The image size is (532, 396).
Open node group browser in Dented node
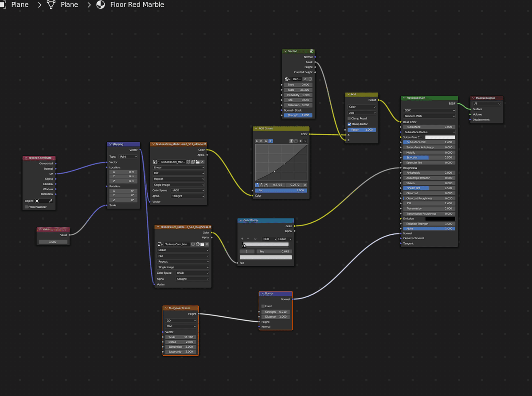click(288, 79)
